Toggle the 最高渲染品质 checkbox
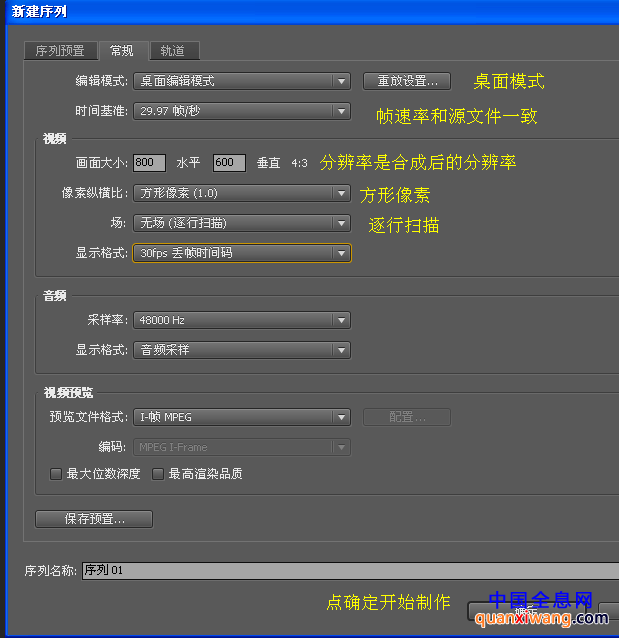 (158, 474)
